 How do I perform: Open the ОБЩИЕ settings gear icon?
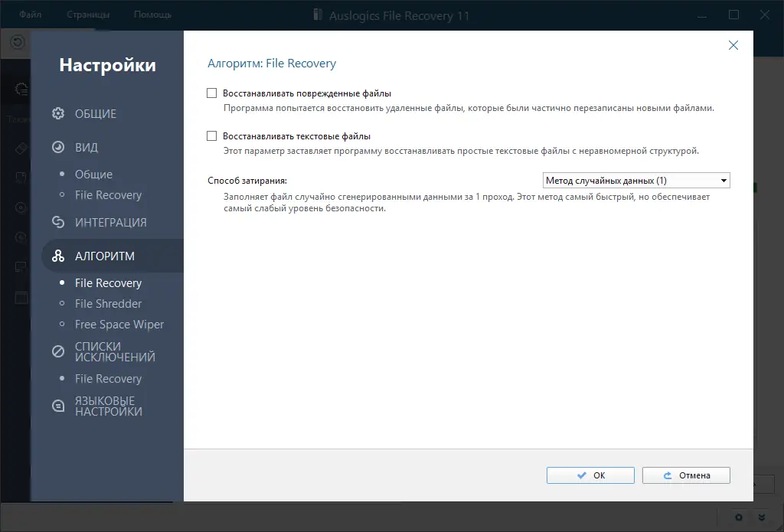pos(57,113)
